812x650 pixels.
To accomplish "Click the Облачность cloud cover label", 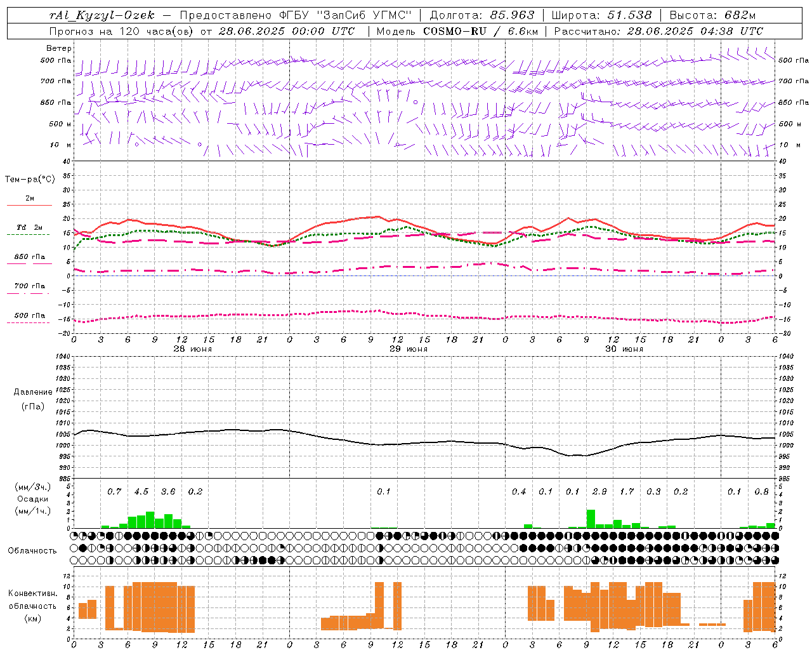I will click(32, 551).
